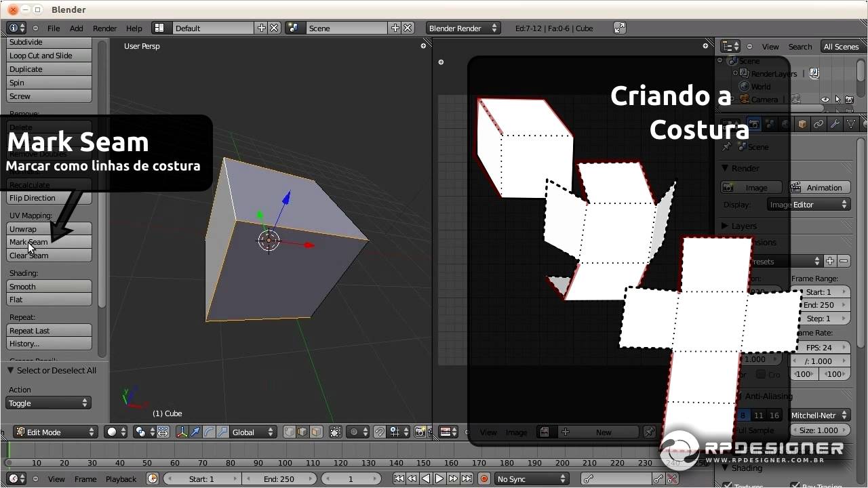Add a new scene with plus
868x488 pixels.
pyautogui.click(x=395, y=28)
